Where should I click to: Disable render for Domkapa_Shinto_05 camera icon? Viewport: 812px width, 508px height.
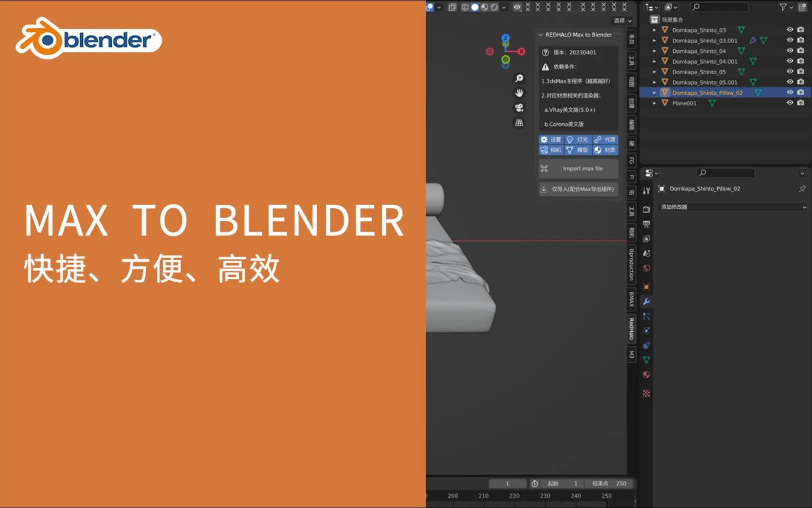[801, 71]
